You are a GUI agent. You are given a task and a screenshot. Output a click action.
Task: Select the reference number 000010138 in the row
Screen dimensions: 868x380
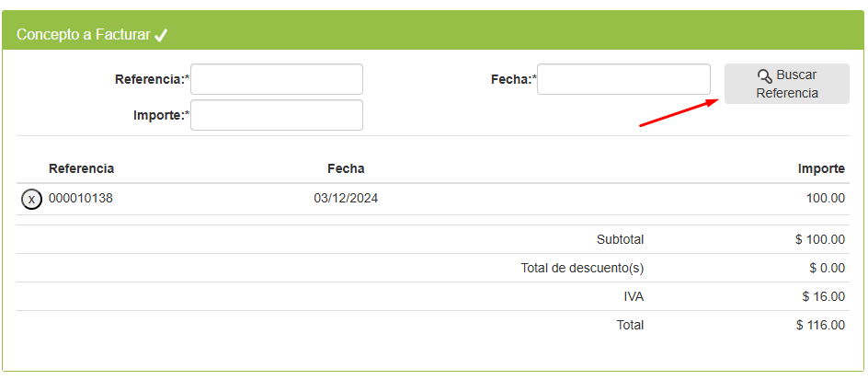(81, 198)
